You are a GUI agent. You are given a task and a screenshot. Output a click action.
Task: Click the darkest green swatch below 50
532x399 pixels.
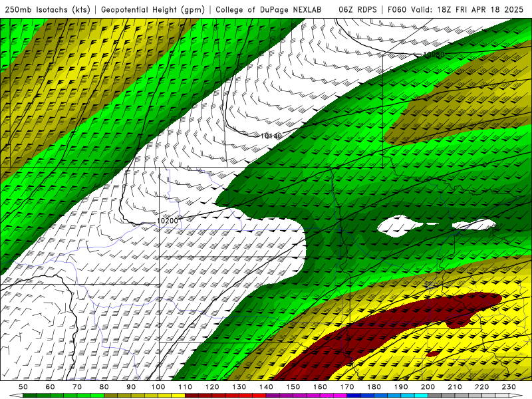pyautogui.click(x=30, y=396)
